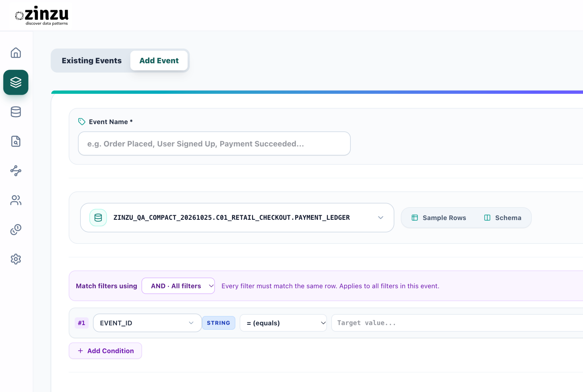583x392 pixels.
Task: Open the database icon in sidebar
Action: (x=16, y=112)
